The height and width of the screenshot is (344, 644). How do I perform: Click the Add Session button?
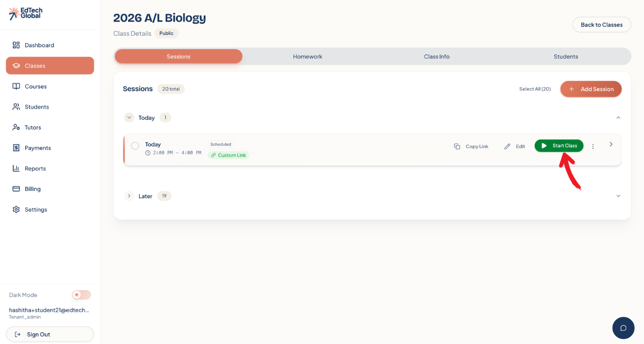591,89
